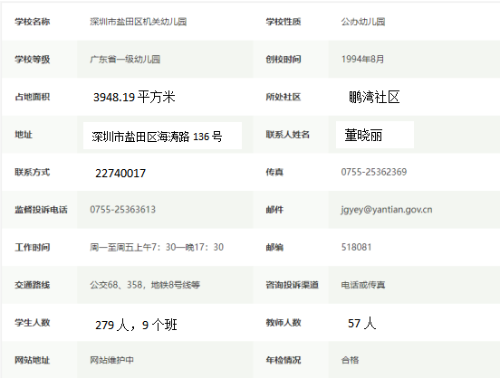Select the label 联系方式

pos(32,172)
